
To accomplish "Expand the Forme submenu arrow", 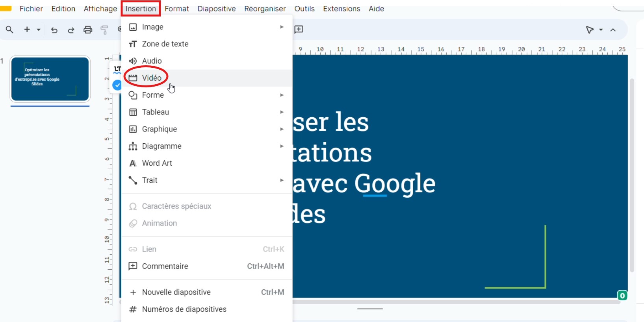I will point(282,95).
